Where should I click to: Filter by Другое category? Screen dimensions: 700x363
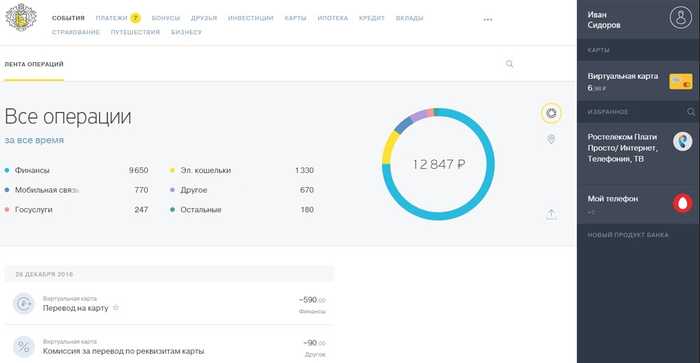(194, 190)
